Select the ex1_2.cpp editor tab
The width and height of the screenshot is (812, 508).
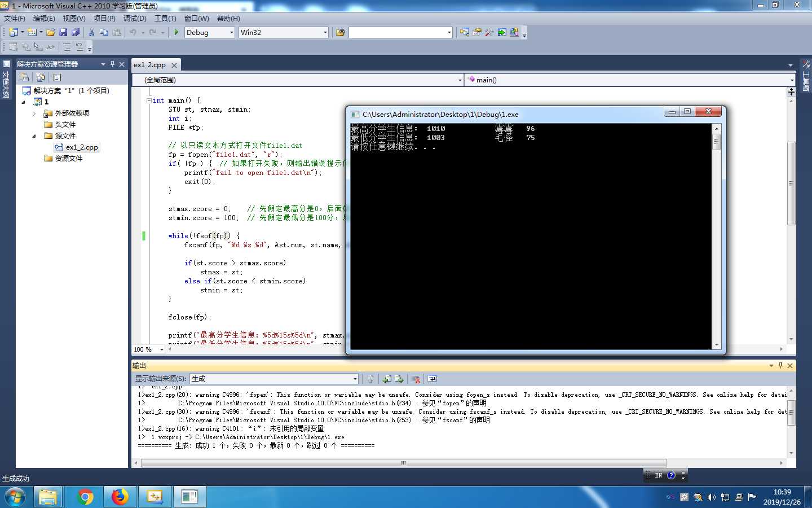coord(150,65)
